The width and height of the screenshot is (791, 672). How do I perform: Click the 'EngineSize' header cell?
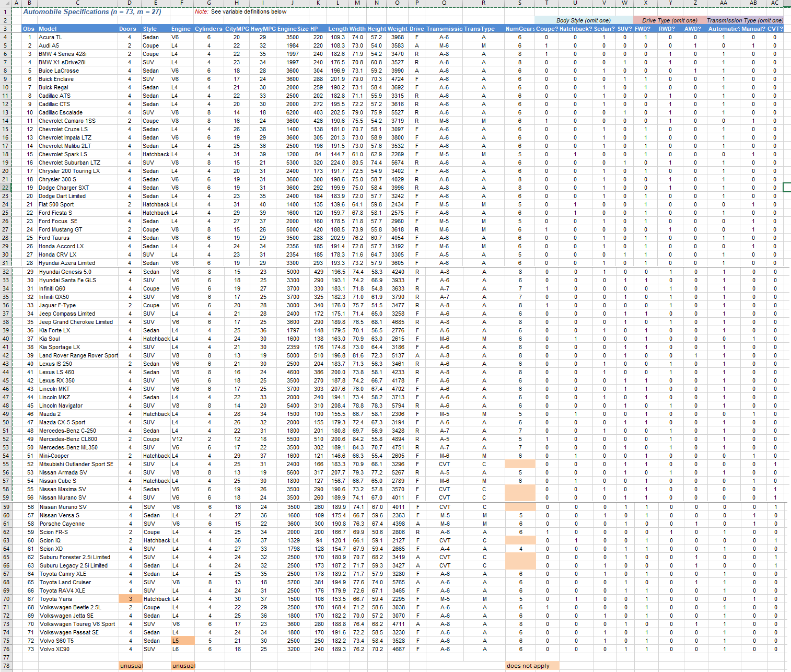coord(293,29)
